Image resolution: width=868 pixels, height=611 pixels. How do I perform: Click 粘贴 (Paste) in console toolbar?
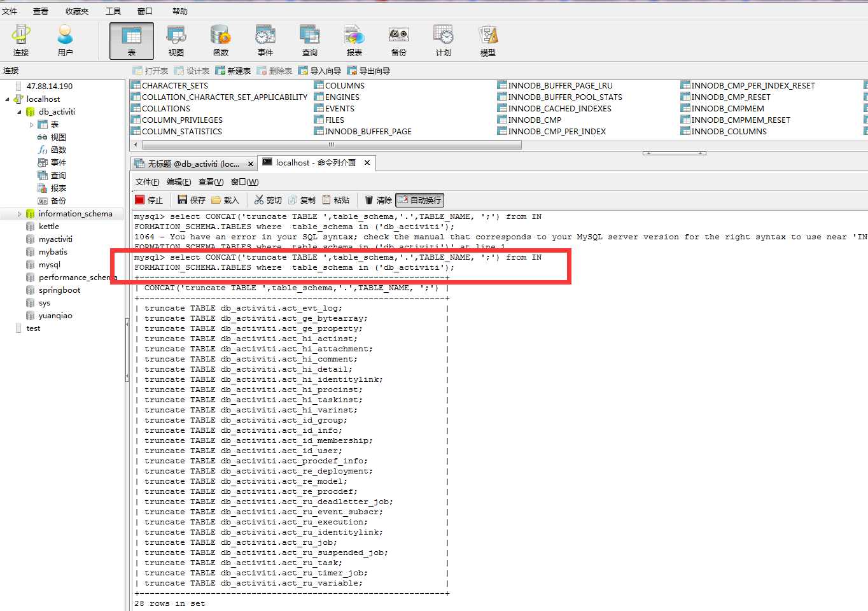click(335, 200)
